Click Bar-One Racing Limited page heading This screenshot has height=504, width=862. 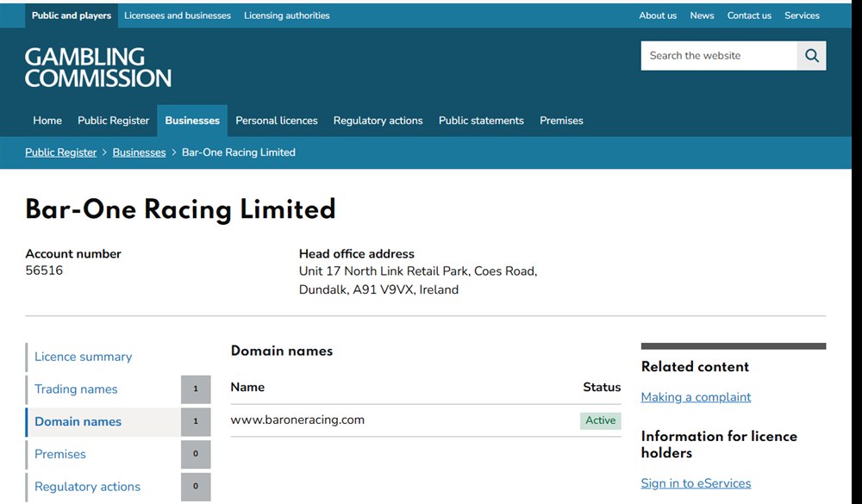pyautogui.click(x=180, y=209)
